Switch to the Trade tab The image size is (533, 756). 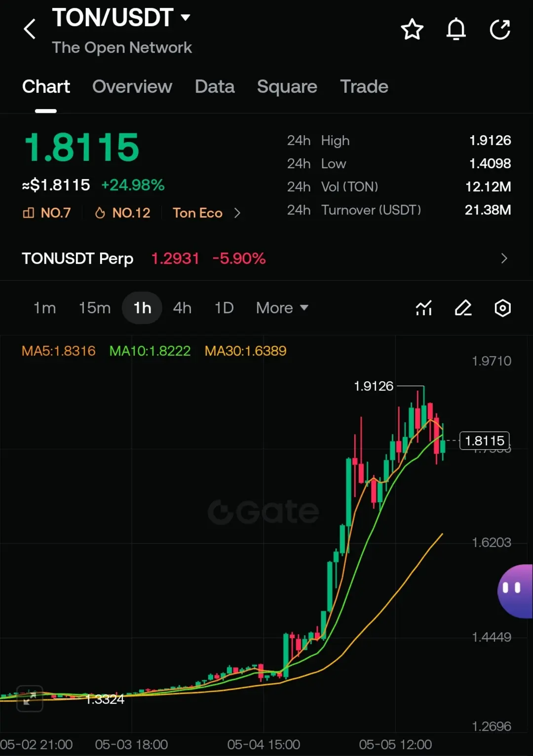[x=364, y=87]
